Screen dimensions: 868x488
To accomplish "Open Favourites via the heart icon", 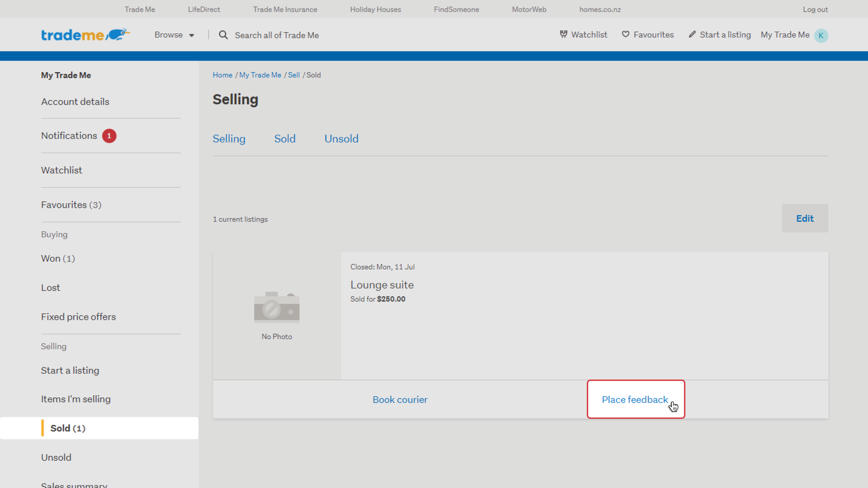I will pyautogui.click(x=625, y=34).
